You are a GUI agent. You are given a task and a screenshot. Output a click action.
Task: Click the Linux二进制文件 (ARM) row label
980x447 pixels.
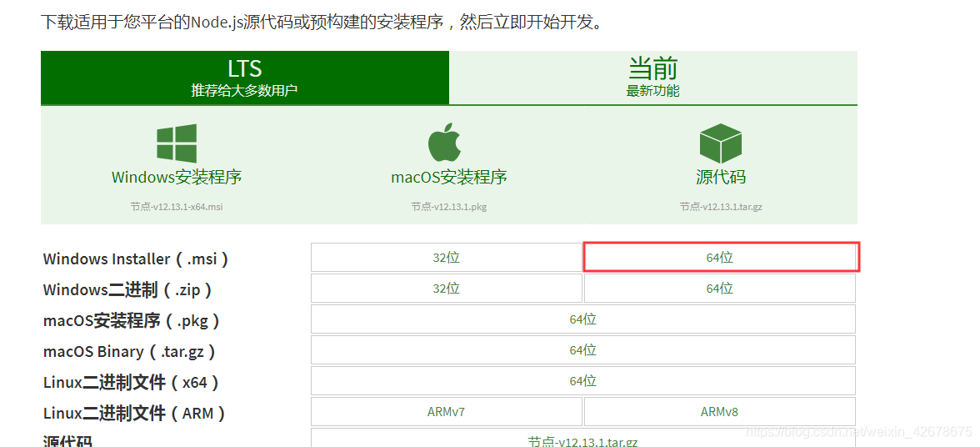pyautogui.click(x=134, y=414)
